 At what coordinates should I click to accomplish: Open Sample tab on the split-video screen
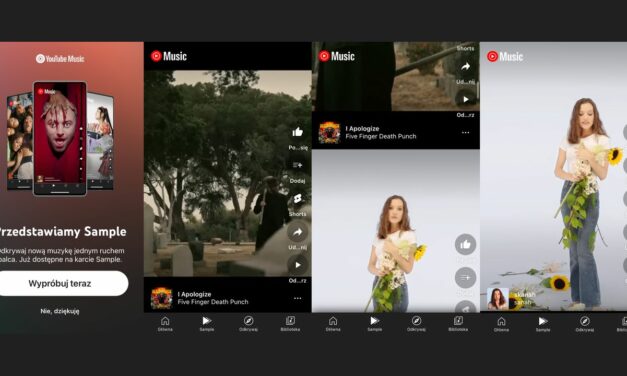[375, 324]
